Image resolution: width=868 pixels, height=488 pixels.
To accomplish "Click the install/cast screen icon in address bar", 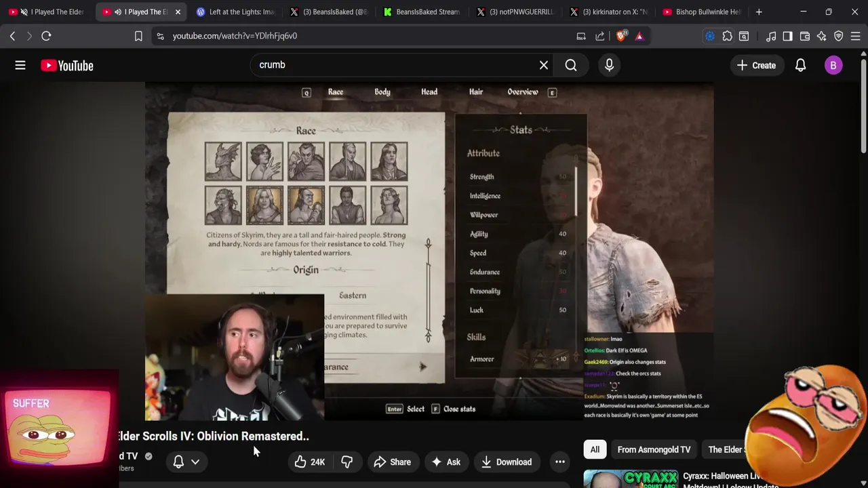I will coord(581,36).
